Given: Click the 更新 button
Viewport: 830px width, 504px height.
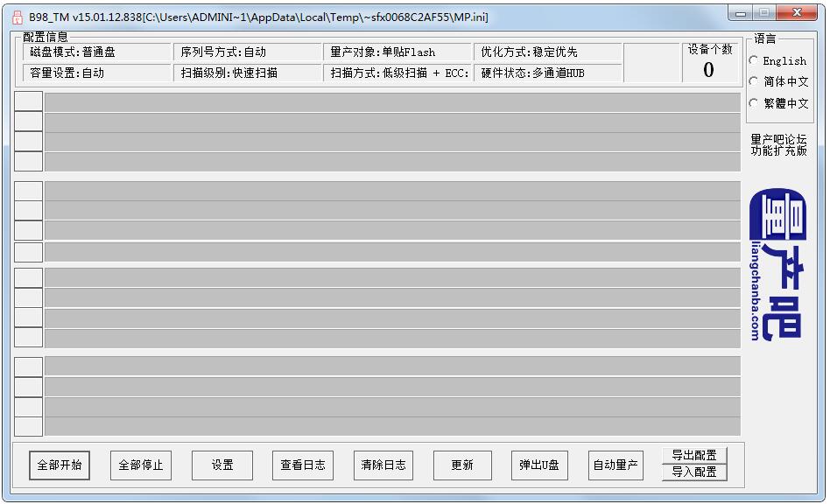Looking at the screenshot, I should pyautogui.click(x=462, y=465).
